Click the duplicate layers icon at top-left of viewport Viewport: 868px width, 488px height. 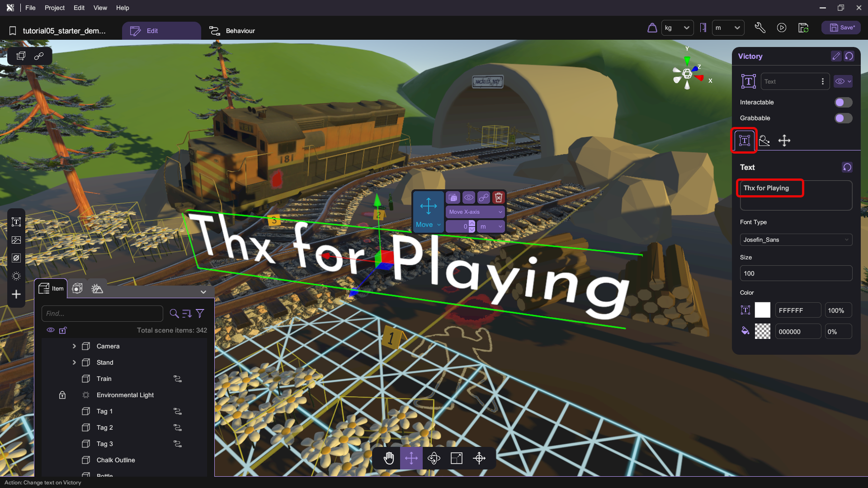[21, 56]
